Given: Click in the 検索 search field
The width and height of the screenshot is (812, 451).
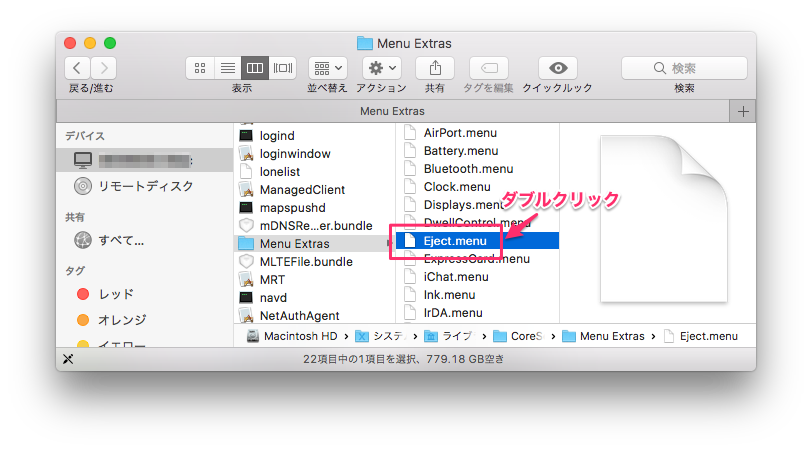Looking at the screenshot, I should click(x=684, y=68).
